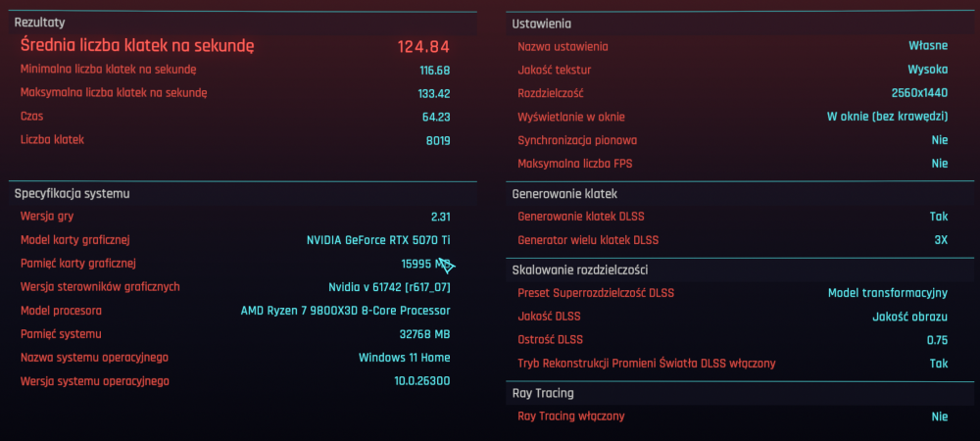This screenshot has height=441, width=980.
Task: Select 'Model transformacyjny' value
Action: point(888,293)
